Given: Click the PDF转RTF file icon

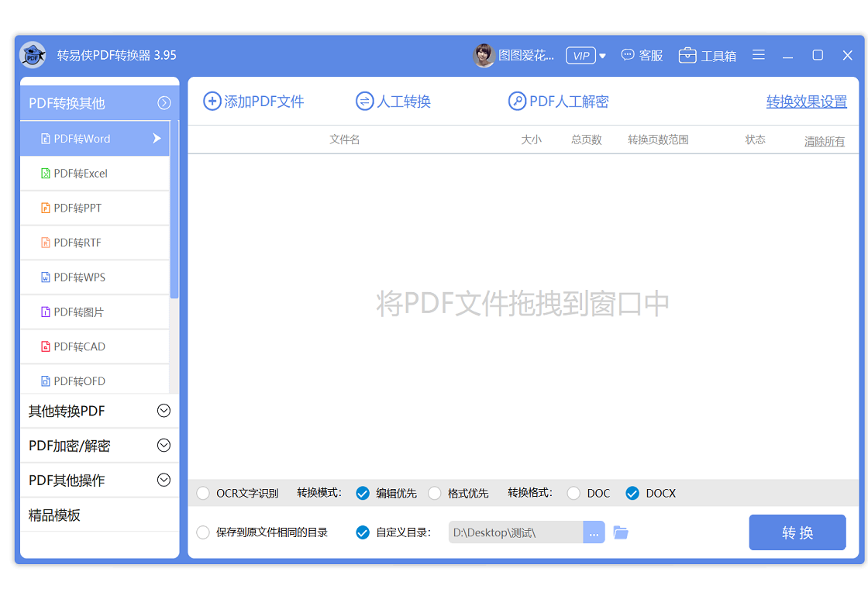Looking at the screenshot, I should tap(46, 243).
